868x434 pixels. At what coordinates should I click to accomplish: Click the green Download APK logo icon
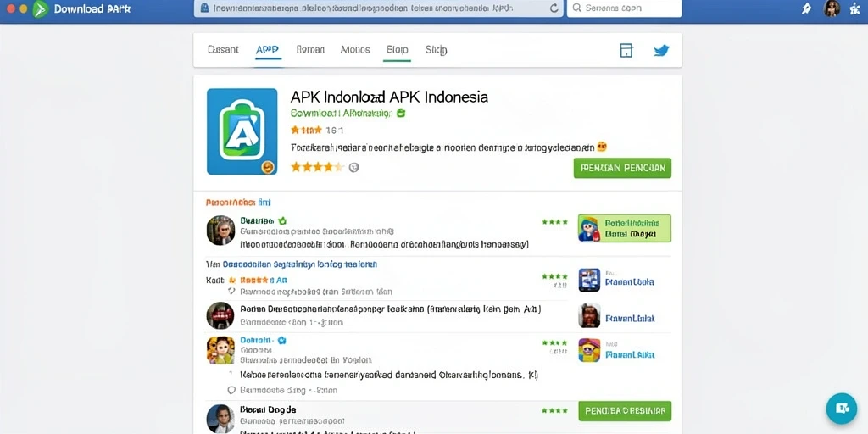point(41,8)
